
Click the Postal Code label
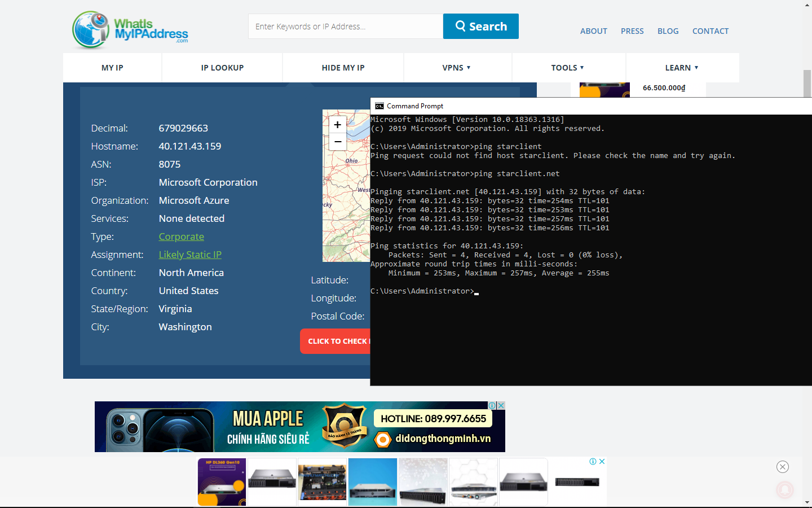tap(338, 316)
